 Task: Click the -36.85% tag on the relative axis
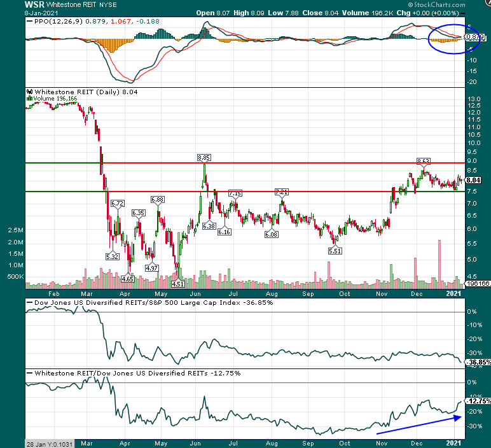pos(478,363)
